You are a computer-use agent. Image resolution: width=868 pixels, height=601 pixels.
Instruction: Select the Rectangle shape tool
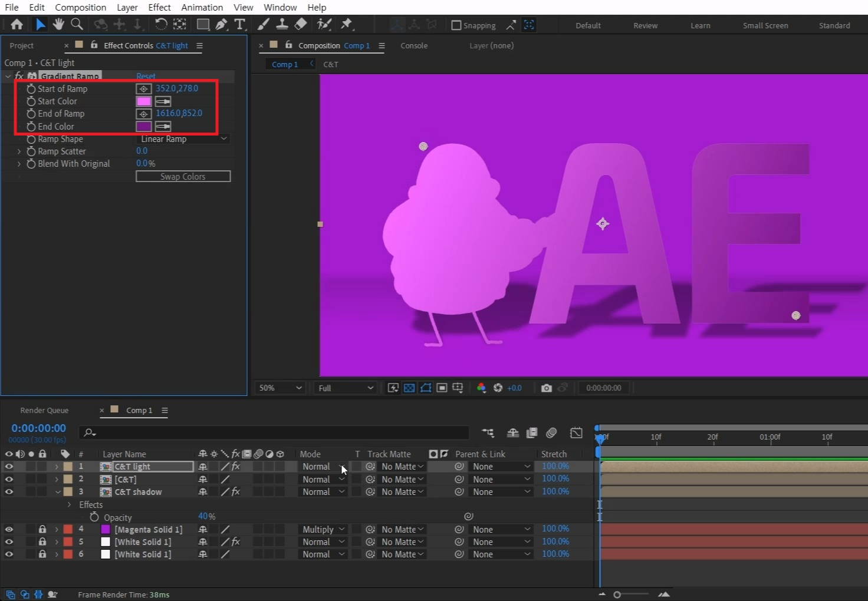pos(203,24)
